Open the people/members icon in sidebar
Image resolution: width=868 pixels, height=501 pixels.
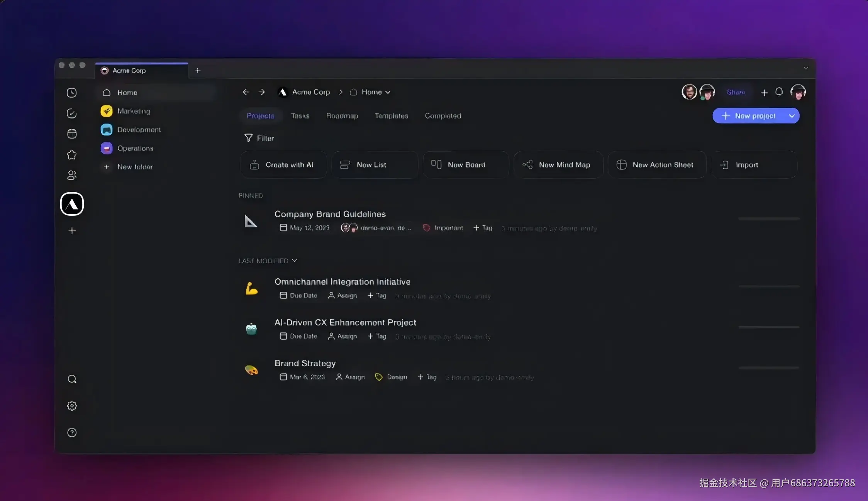[72, 175]
